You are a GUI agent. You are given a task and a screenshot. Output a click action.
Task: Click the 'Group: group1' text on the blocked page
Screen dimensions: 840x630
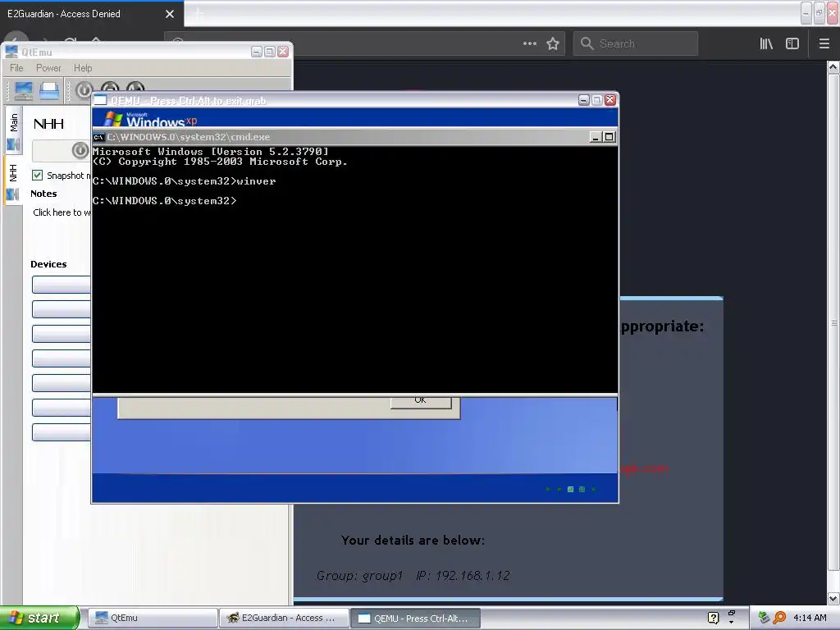click(x=359, y=576)
